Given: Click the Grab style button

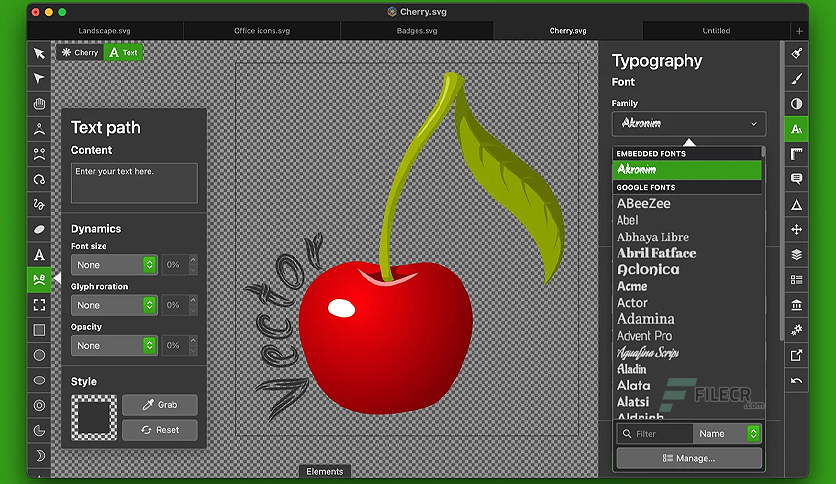Looking at the screenshot, I should (160, 405).
